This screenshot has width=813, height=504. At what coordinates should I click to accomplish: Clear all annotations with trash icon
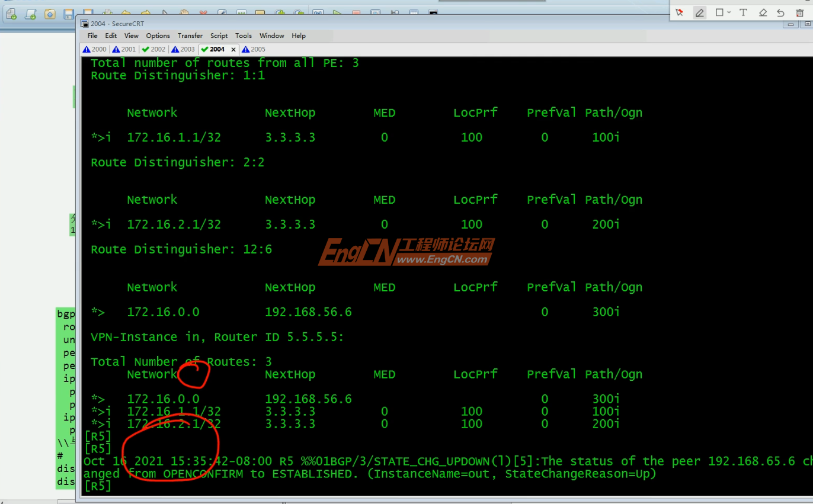799,12
